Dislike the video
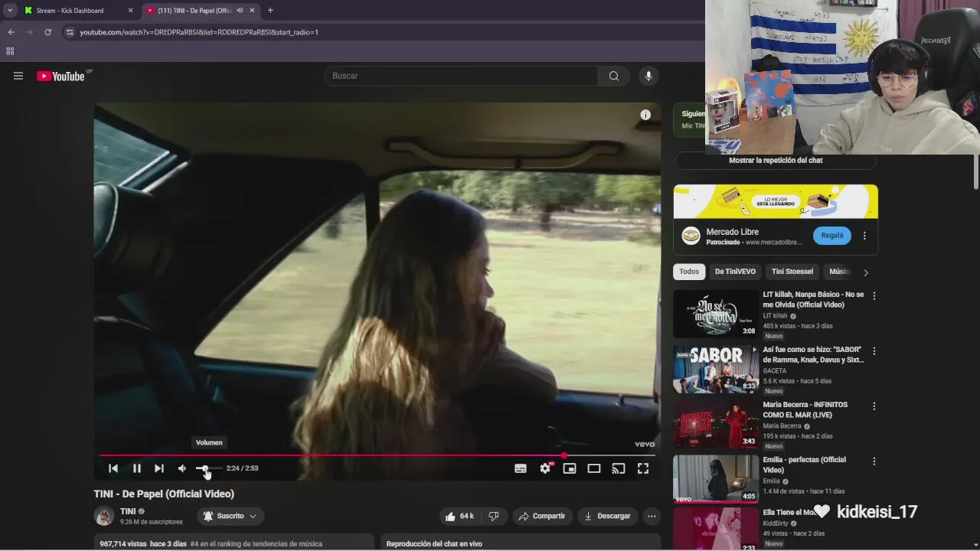Screen dimensions: 980x551 click(x=494, y=516)
